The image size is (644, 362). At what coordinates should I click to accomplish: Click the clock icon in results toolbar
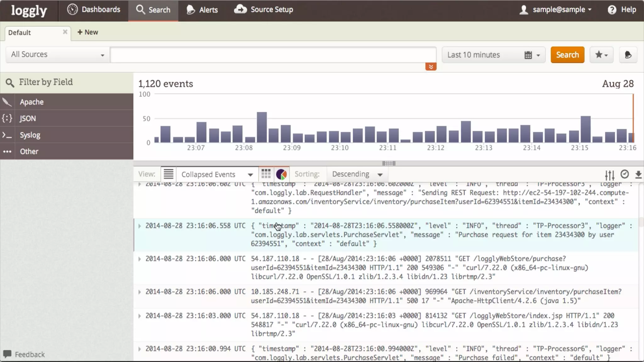click(x=625, y=174)
